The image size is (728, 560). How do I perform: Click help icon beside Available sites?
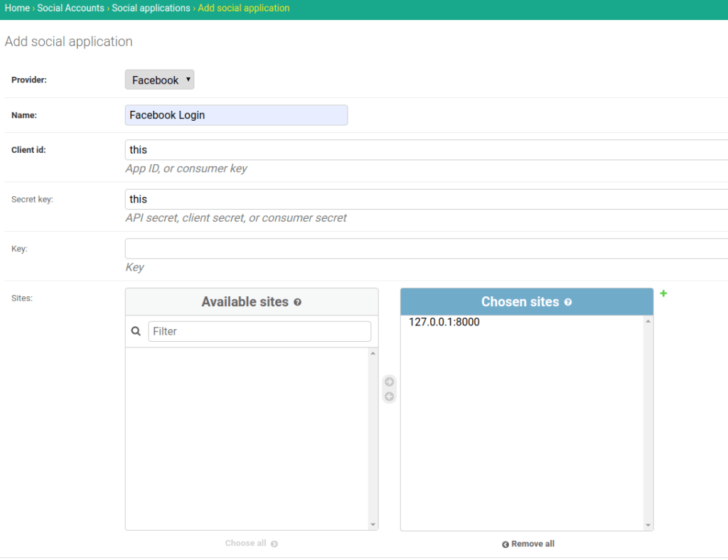tap(298, 302)
